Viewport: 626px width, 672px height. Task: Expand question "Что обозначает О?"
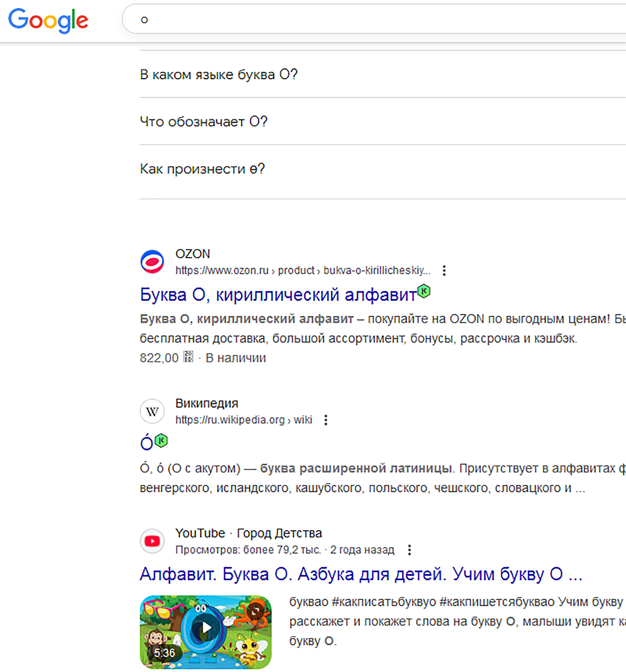[204, 122]
